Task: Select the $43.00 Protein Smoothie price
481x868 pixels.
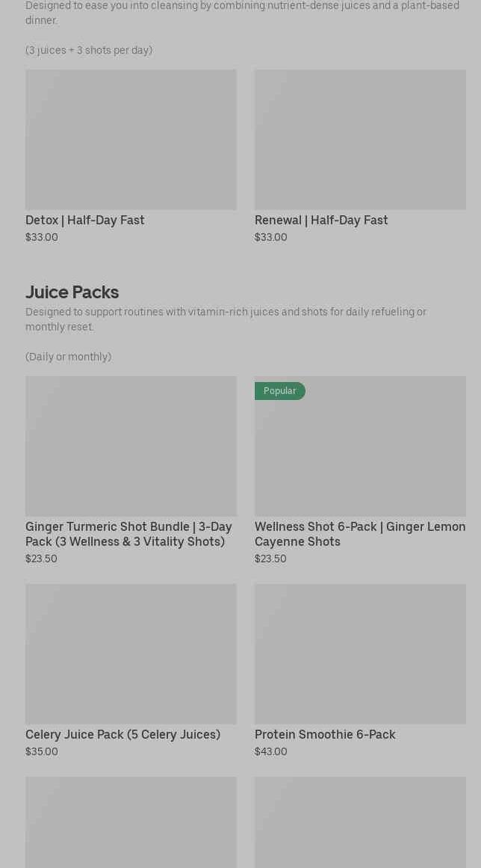Action: click(x=271, y=751)
